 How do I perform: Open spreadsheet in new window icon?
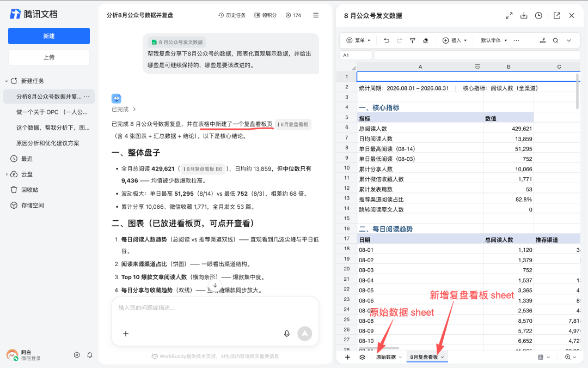click(557, 15)
